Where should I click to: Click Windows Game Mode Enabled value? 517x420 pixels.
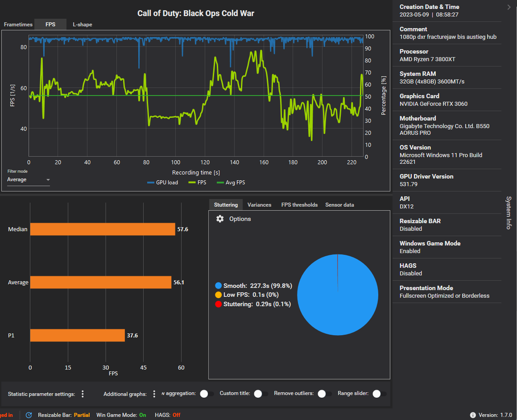tap(410, 251)
